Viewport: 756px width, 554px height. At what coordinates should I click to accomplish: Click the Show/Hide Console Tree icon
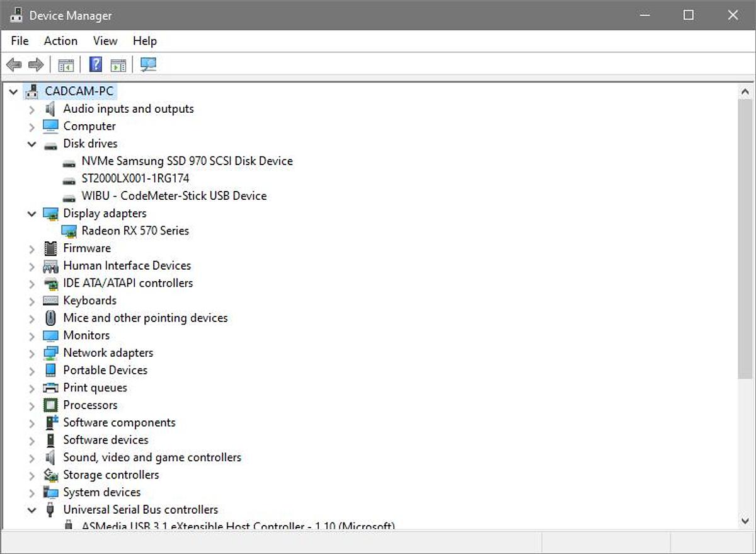tap(66, 65)
